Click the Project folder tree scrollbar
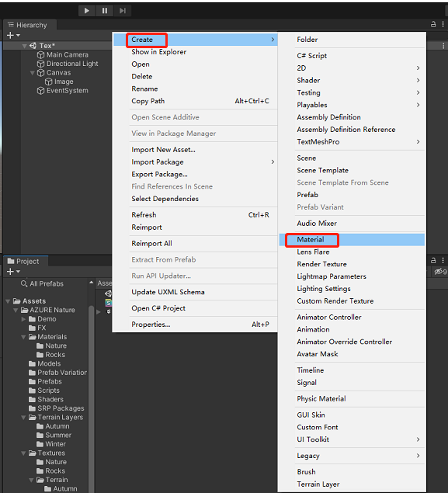The height and width of the screenshot is (493, 448). click(91, 399)
